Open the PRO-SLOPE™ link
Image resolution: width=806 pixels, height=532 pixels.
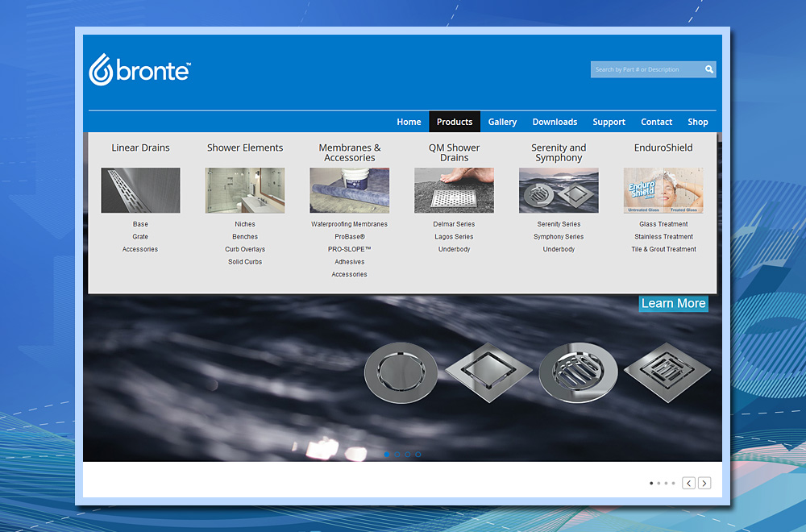350,249
